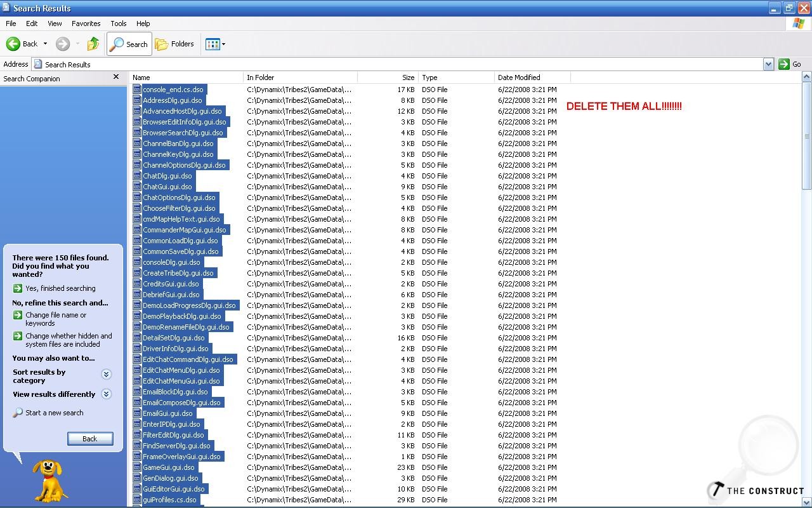Select BrowserEditInfoDlg.gui.dso file icon

(137, 122)
